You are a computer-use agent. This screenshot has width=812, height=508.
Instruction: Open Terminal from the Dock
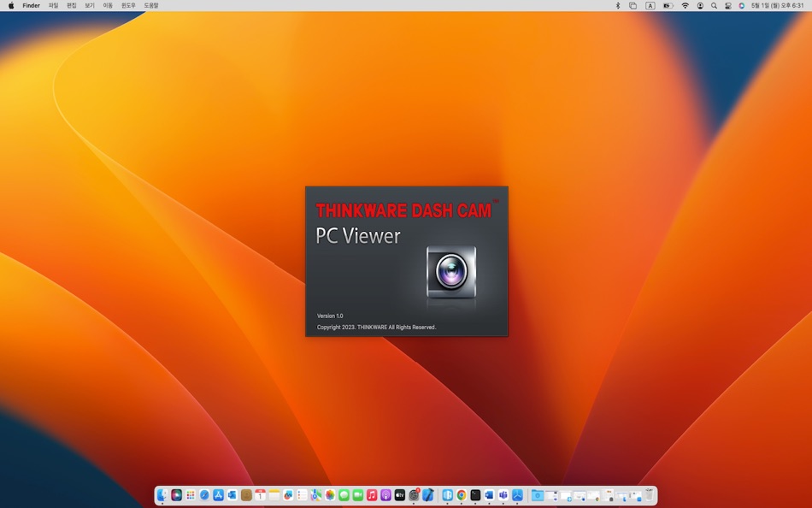[475, 495]
